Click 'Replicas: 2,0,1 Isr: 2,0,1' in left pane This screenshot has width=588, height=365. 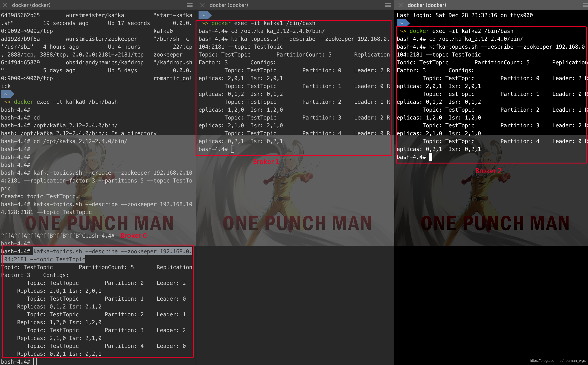point(59,291)
